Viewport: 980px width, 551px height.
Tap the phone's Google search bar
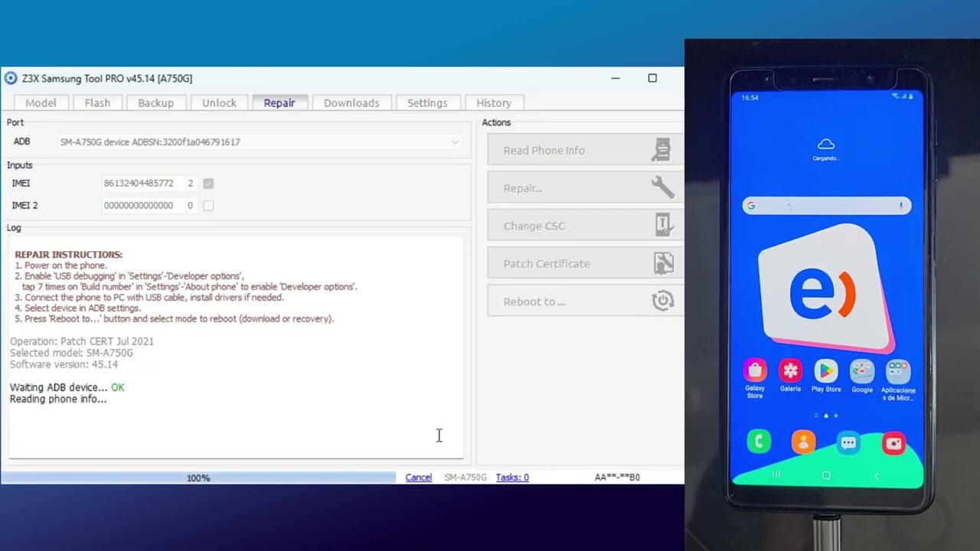coord(826,206)
